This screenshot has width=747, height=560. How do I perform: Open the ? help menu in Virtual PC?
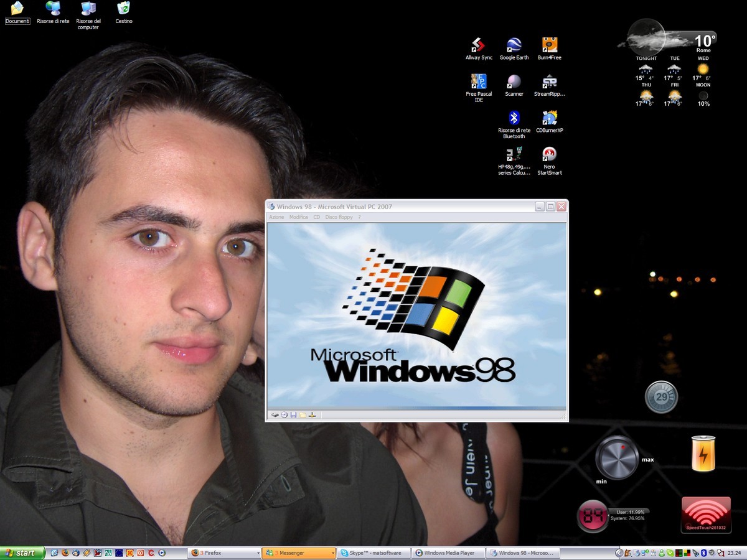(x=359, y=217)
